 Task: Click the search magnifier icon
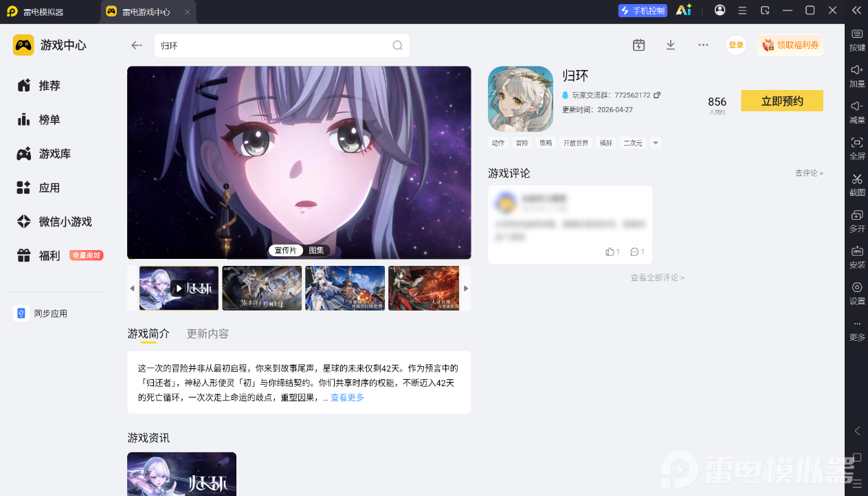point(397,45)
